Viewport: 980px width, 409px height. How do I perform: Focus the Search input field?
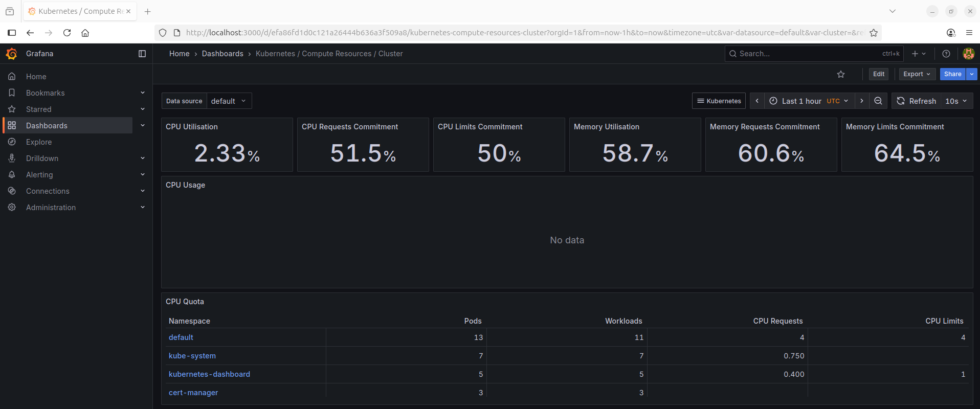tap(808, 54)
